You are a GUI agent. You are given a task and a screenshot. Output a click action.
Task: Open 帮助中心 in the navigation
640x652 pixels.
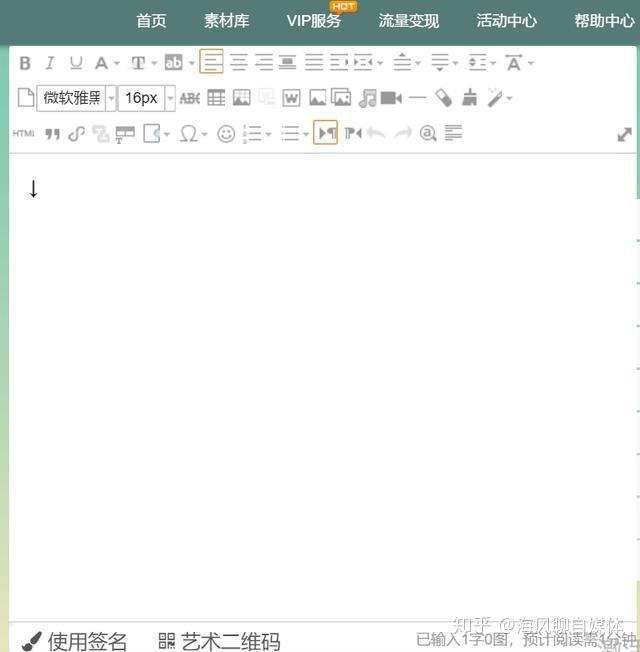point(605,21)
